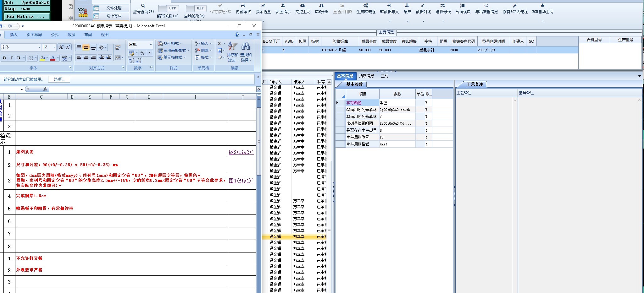Click the 合拼模块 list icon

[x=463, y=6]
